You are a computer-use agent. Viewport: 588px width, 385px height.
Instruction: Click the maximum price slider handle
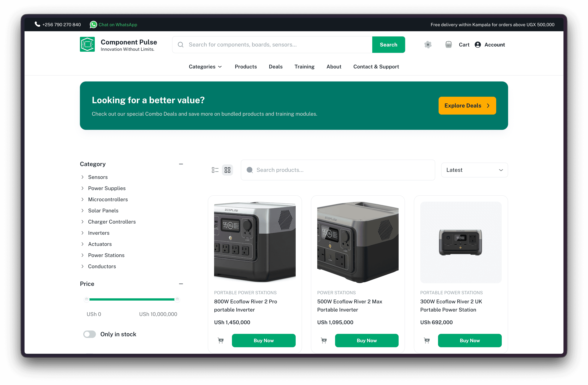tap(177, 299)
